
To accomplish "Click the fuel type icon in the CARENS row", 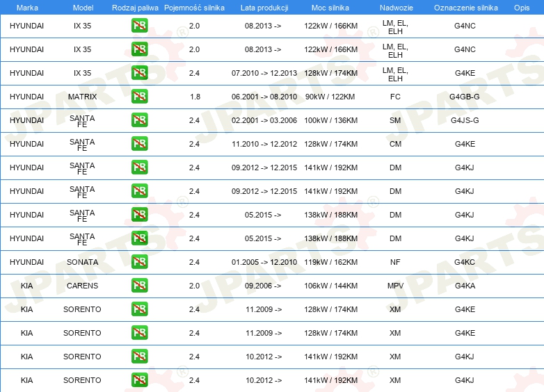I will [x=139, y=285].
